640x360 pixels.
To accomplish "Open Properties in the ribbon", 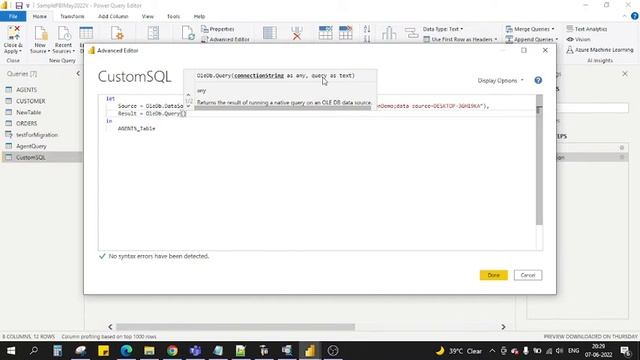I will 218,29.
